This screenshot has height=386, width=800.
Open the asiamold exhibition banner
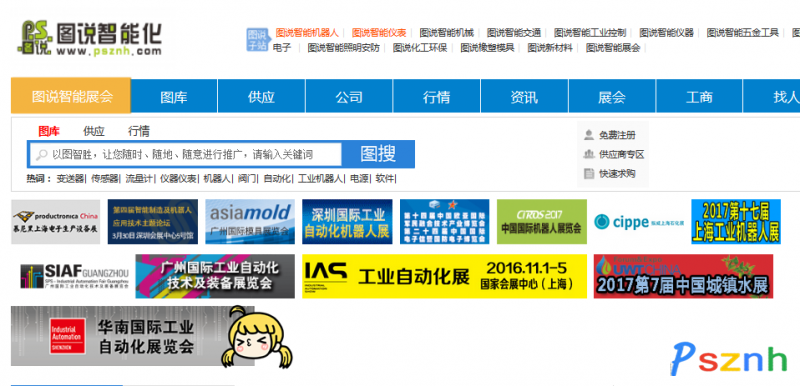coord(250,221)
